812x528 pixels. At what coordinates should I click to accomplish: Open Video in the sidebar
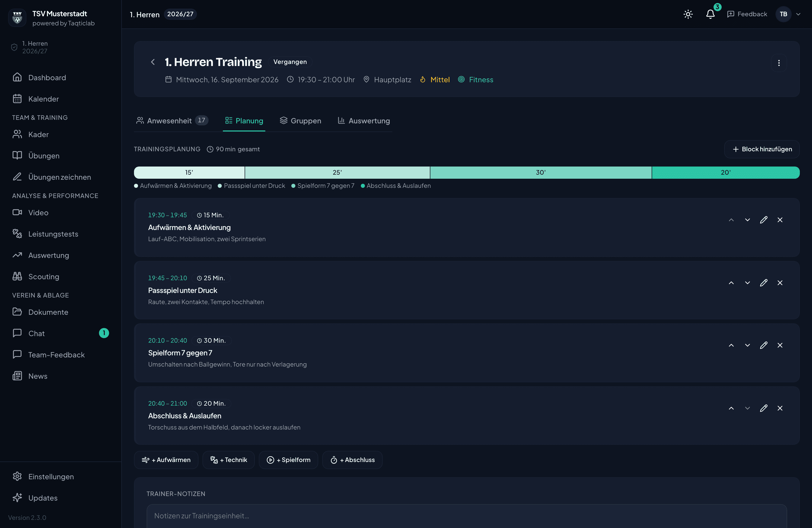point(61,213)
